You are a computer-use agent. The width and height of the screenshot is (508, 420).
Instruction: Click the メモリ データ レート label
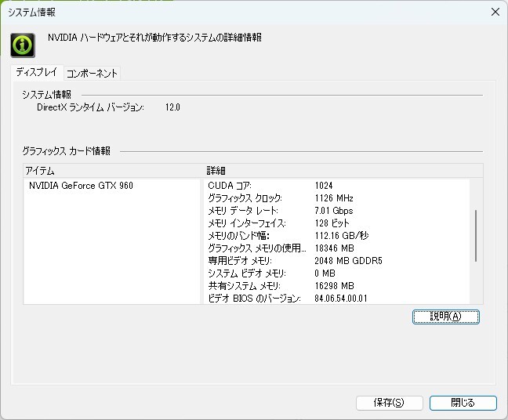[243, 211]
